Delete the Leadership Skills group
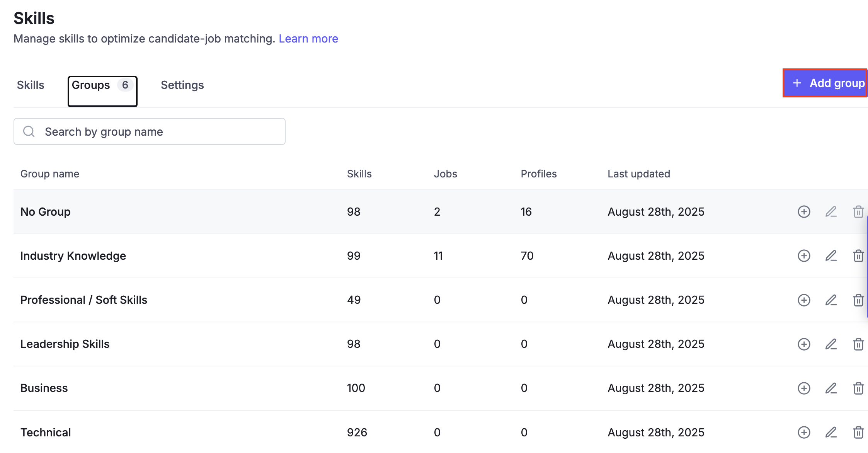Viewport: 868px width, 453px height. tap(858, 344)
